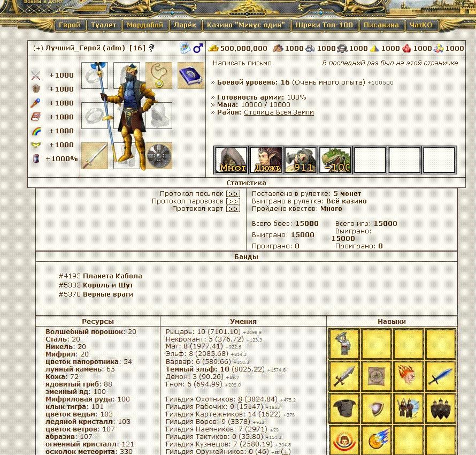Screen dimensions: 476x455
Task: Click the red crystal resource icon
Action: pos(406,48)
